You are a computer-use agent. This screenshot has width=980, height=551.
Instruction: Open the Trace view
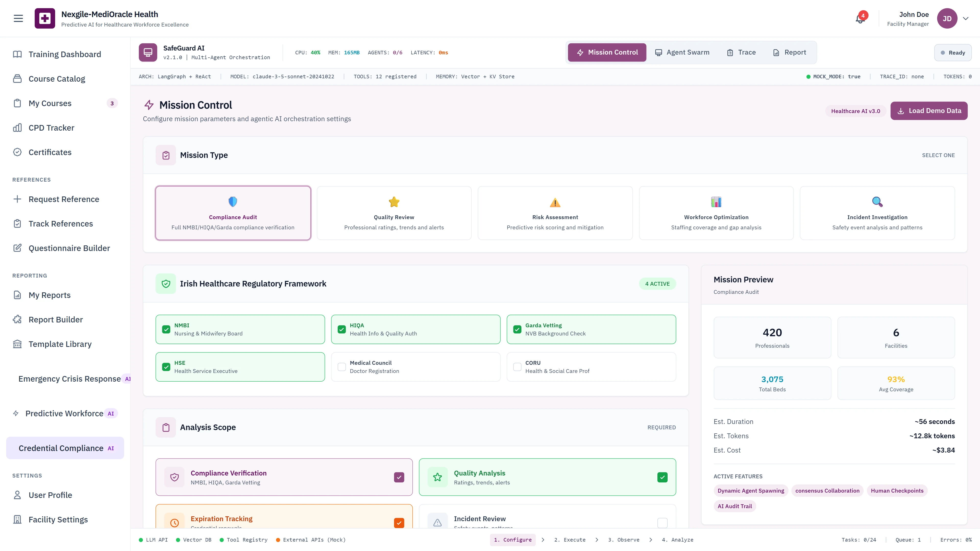741,52
